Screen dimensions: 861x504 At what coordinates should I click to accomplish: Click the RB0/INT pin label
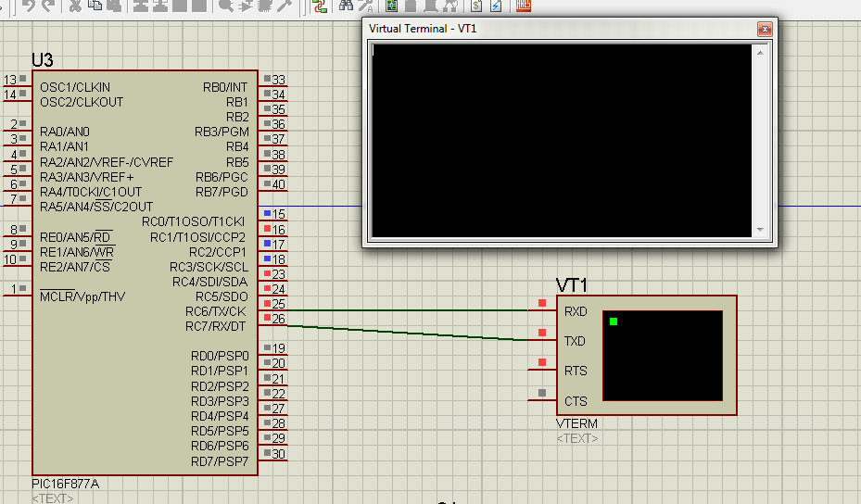pyautogui.click(x=225, y=87)
